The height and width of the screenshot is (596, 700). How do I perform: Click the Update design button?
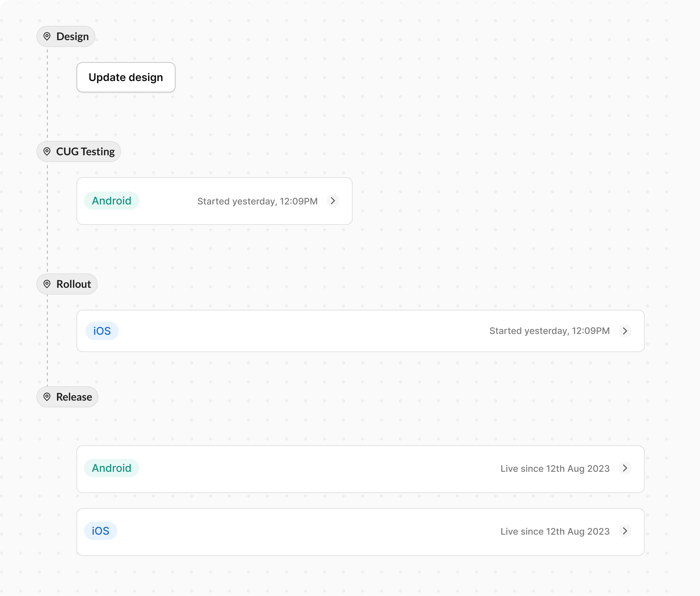click(126, 77)
